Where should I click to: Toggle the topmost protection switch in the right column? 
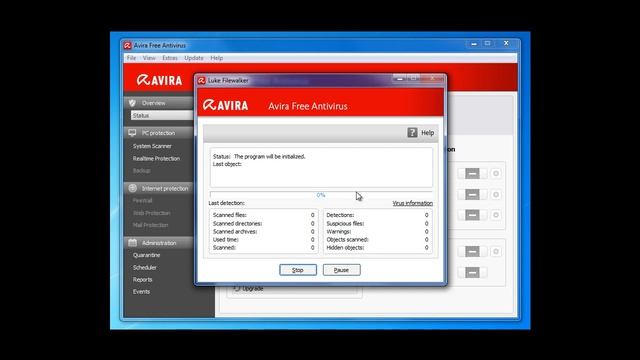[x=472, y=173]
